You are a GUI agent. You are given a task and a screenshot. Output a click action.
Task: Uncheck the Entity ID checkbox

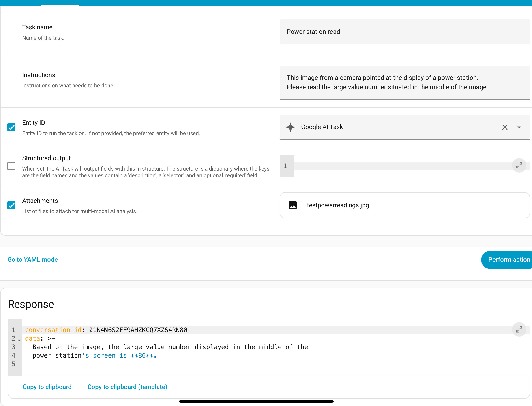[11, 127]
